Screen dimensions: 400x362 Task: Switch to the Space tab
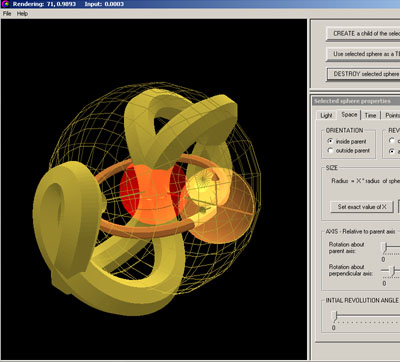coord(349,115)
